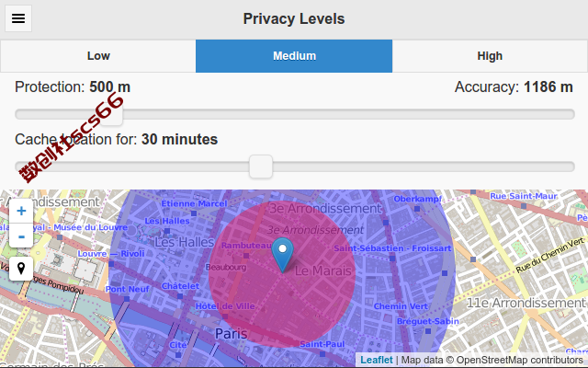Screen dimensions: 588x368
Task: Click the blue location marker on map
Action: [282, 256]
